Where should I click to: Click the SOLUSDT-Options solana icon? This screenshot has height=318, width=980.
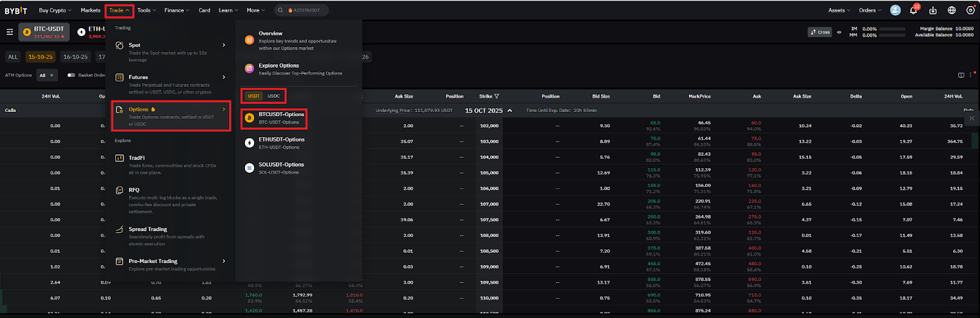tap(249, 168)
